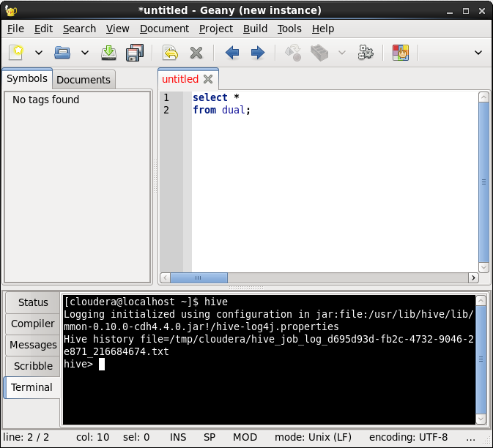Navigate forward a location with the right arrow
Image resolution: width=493 pixels, height=448 pixels.
point(258,53)
